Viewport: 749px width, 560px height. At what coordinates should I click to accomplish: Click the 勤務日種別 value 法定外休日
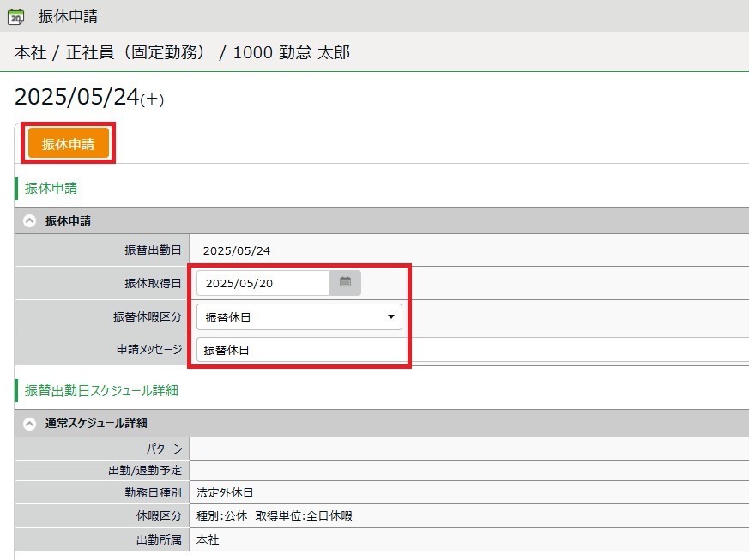(225, 492)
